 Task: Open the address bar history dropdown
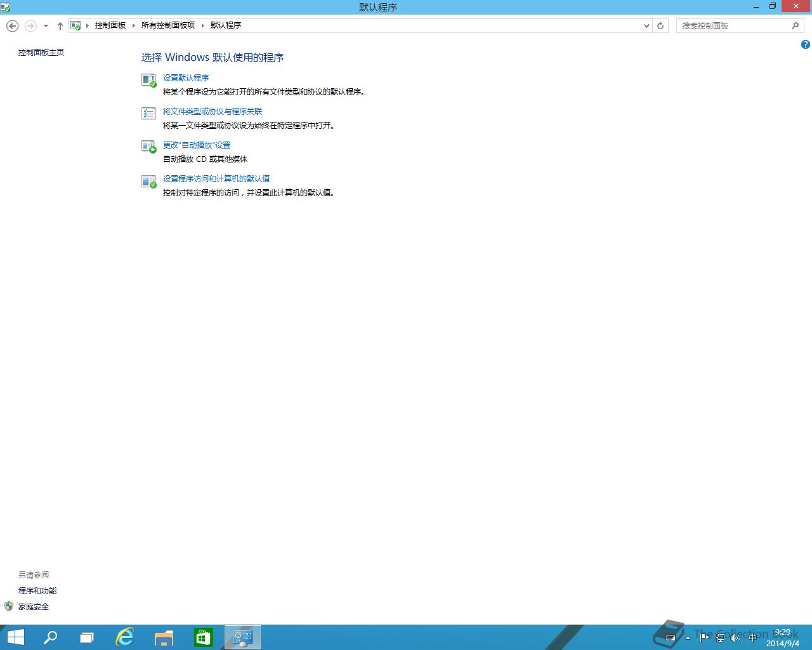[x=646, y=26]
